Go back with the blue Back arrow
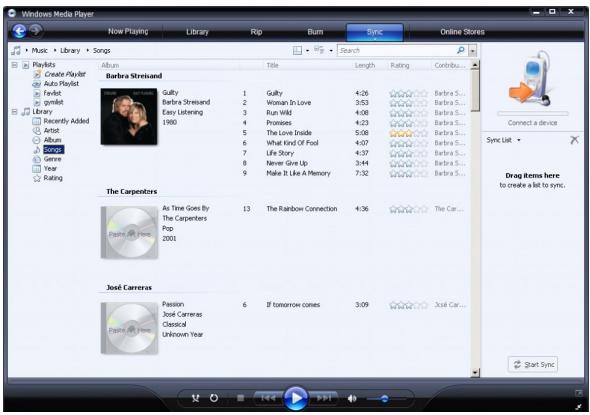Viewport: 590px width, 415px height. point(19,31)
